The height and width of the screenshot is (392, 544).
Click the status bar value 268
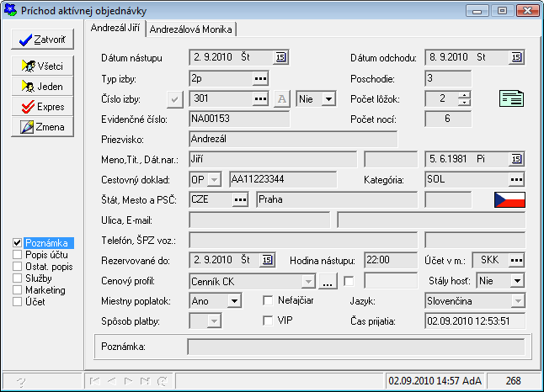[x=514, y=381]
